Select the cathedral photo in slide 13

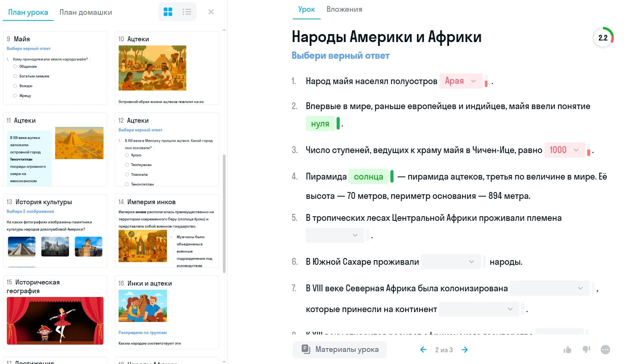tap(55, 246)
